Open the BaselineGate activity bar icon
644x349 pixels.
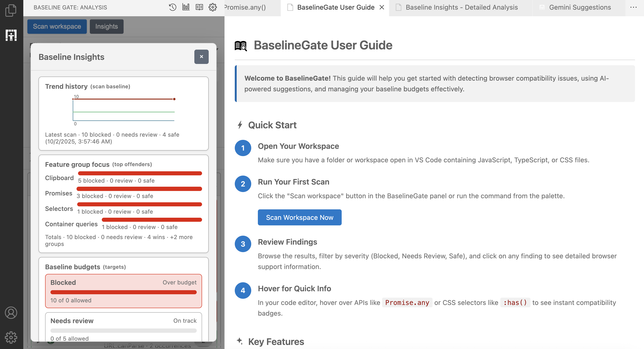click(11, 35)
